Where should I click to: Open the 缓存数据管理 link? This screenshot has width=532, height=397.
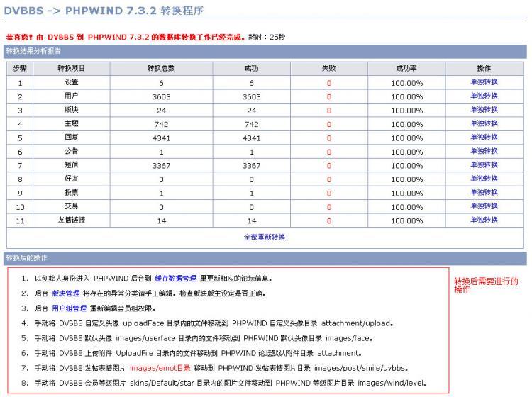pos(175,279)
